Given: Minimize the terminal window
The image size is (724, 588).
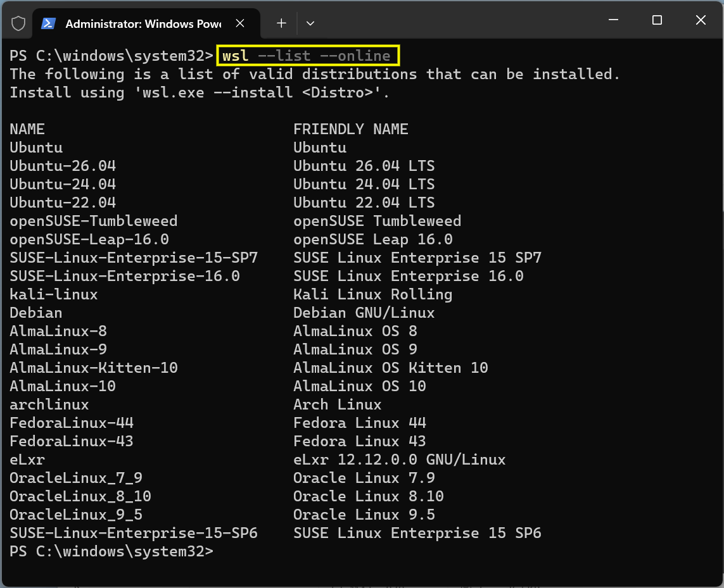Looking at the screenshot, I should (x=613, y=20).
